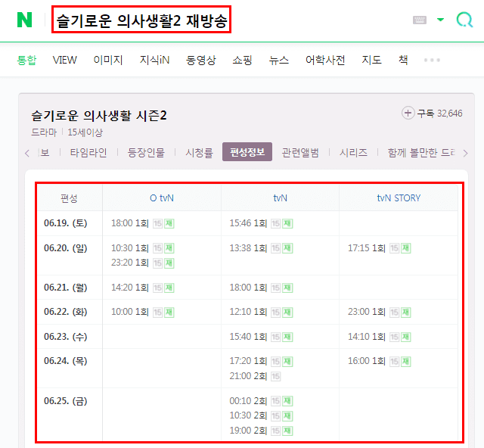This screenshot has height=448, width=484.
Task: Click the 재 rerun badge beside 10:30 2회
Action: point(287,416)
